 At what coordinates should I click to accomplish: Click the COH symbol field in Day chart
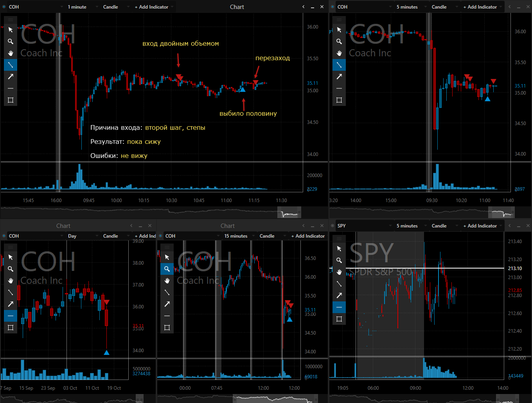[x=36, y=236]
